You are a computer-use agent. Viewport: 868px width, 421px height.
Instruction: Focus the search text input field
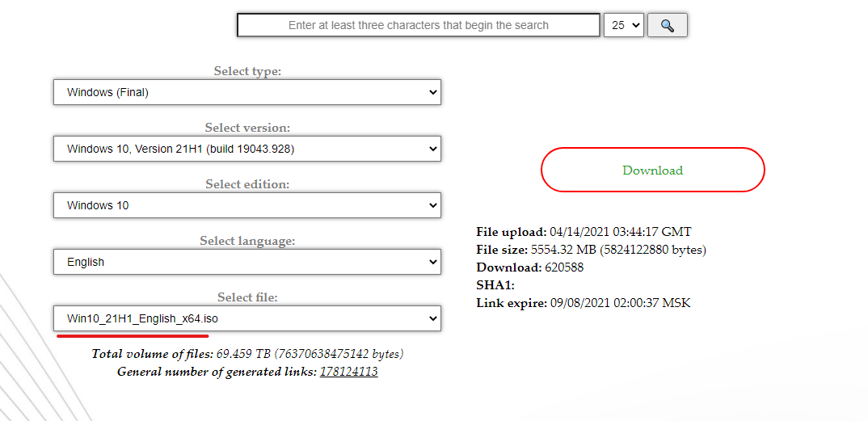418,25
